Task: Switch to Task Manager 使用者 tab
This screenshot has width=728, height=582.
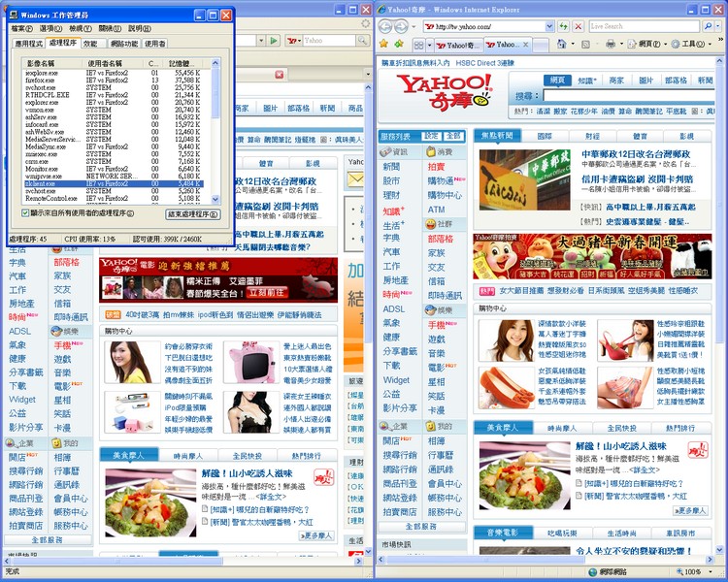Action: [154, 44]
